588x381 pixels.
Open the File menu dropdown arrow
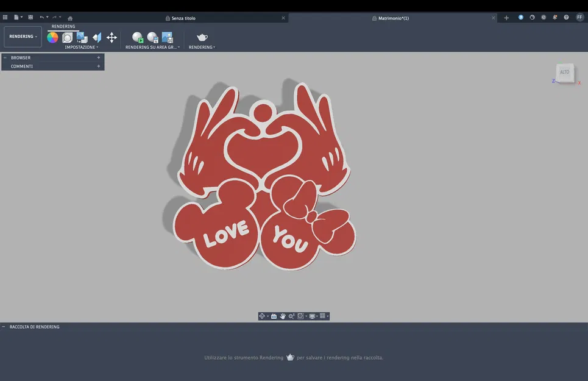click(21, 17)
